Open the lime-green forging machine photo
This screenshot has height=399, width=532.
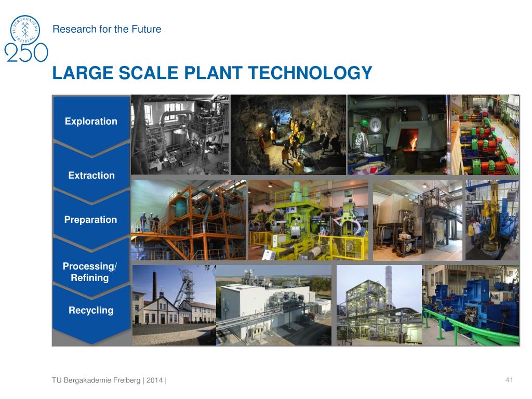click(309, 220)
